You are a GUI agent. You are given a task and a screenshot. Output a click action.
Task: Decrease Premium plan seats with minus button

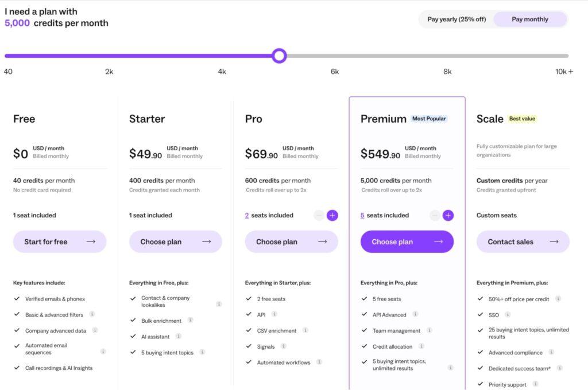pyautogui.click(x=435, y=216)
